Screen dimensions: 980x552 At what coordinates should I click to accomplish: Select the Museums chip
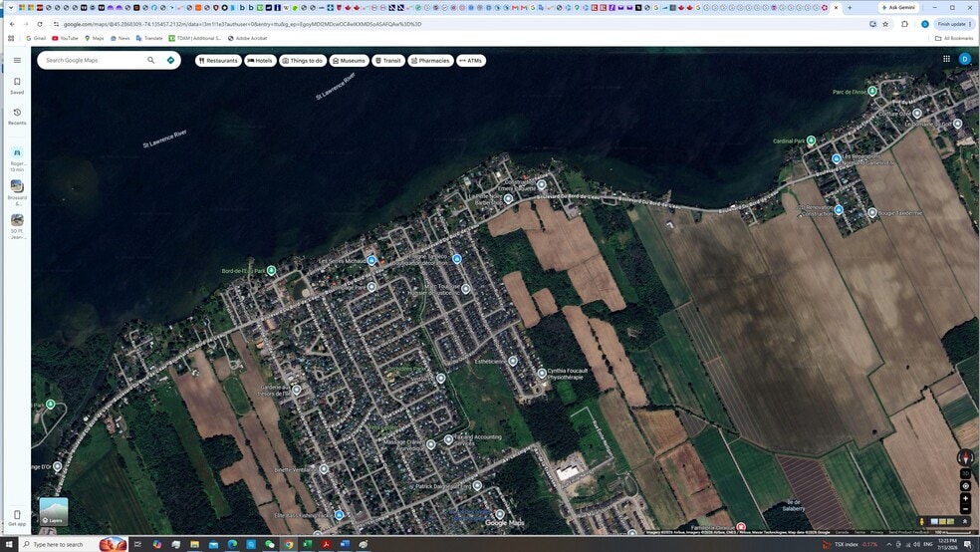pyautogui.click(x=349, y=61)
